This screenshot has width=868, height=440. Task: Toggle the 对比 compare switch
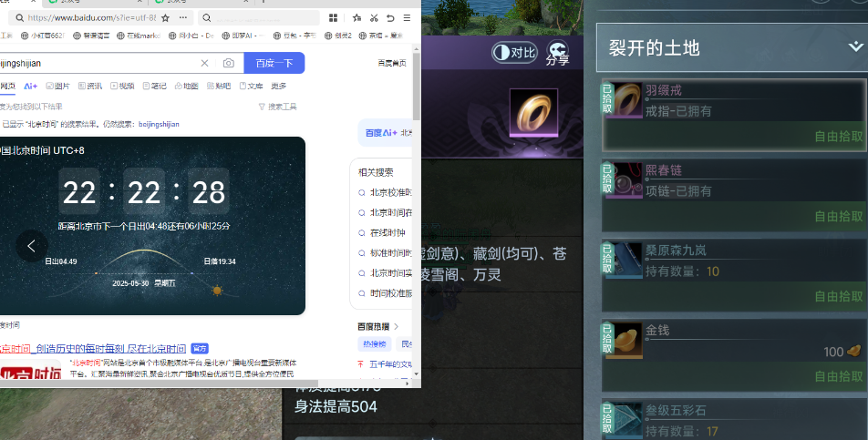[514, 53]
